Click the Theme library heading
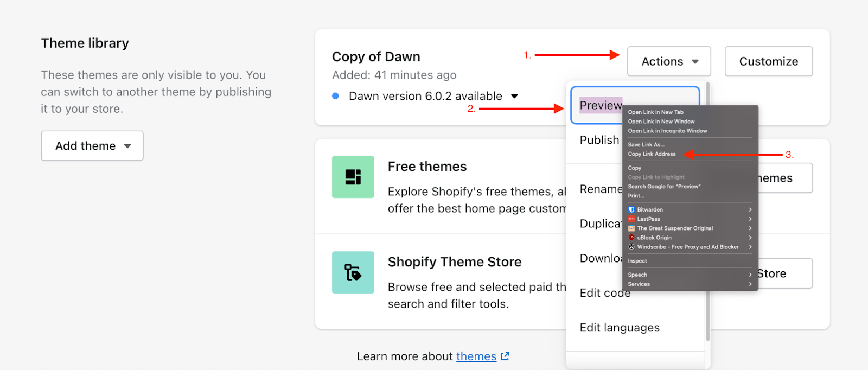This screenshot has width=868, height=370. click(85, 43)
